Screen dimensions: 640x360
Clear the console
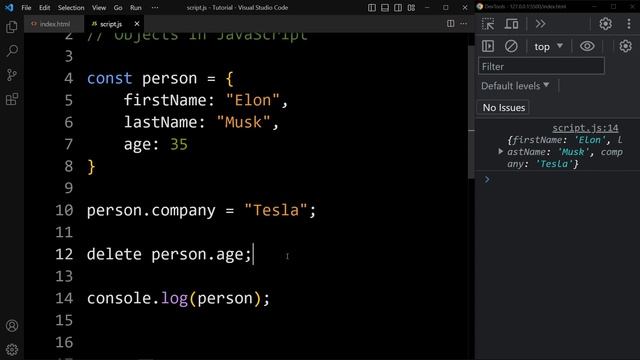click(x=511, y=46)
